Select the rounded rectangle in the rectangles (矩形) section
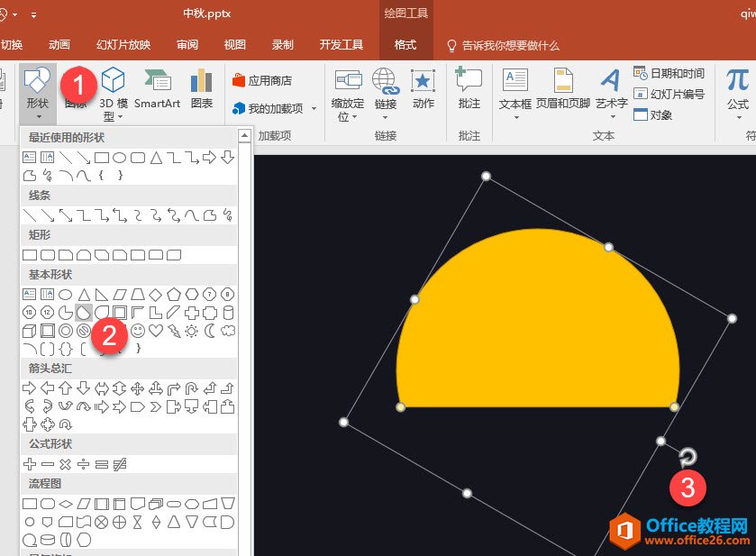 [47, 255]
